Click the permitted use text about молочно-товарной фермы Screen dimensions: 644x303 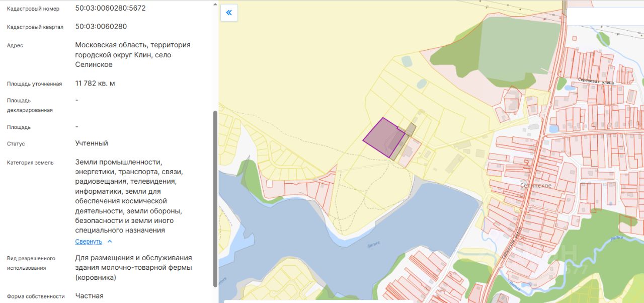133,268
